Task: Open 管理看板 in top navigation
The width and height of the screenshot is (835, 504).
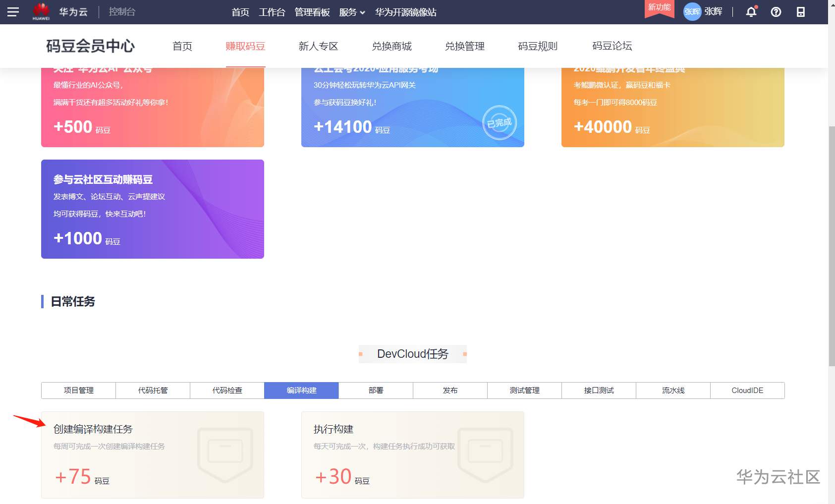Action: click(x=312, y=12)
